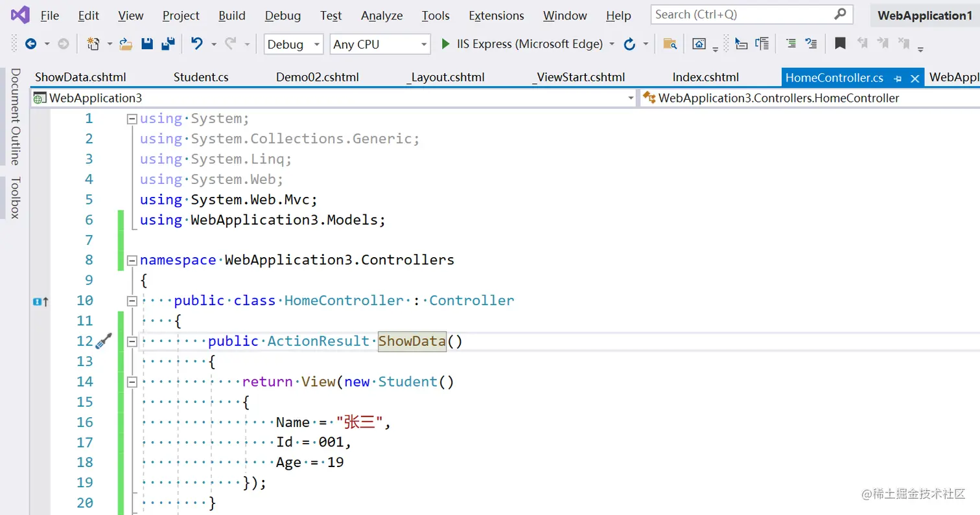Open the Help menu

(x=619, y=16)
